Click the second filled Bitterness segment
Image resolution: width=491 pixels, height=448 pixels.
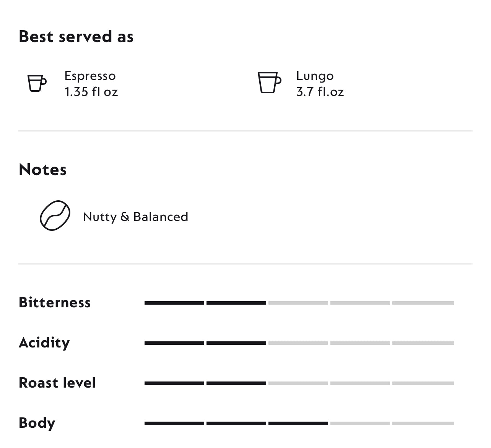tap(236, 303)
